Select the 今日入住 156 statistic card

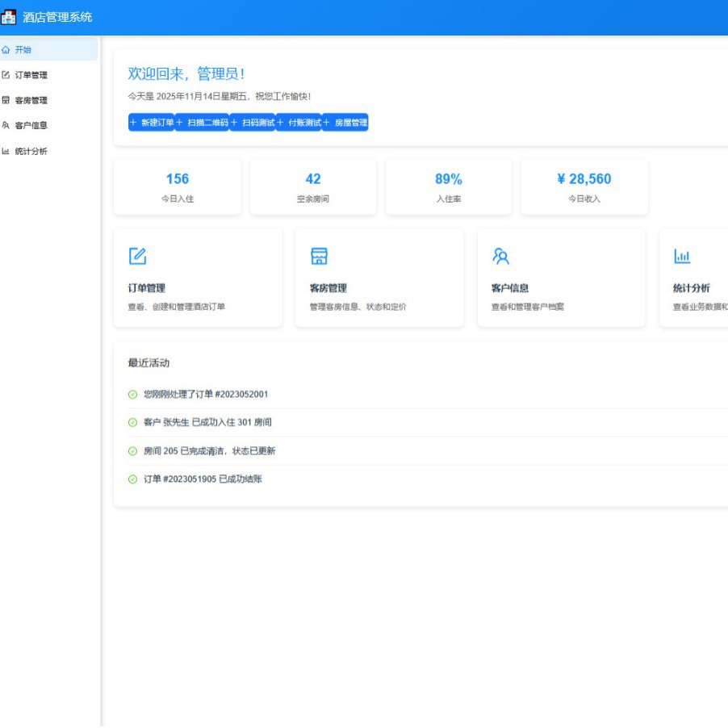(x=178, y=186)
